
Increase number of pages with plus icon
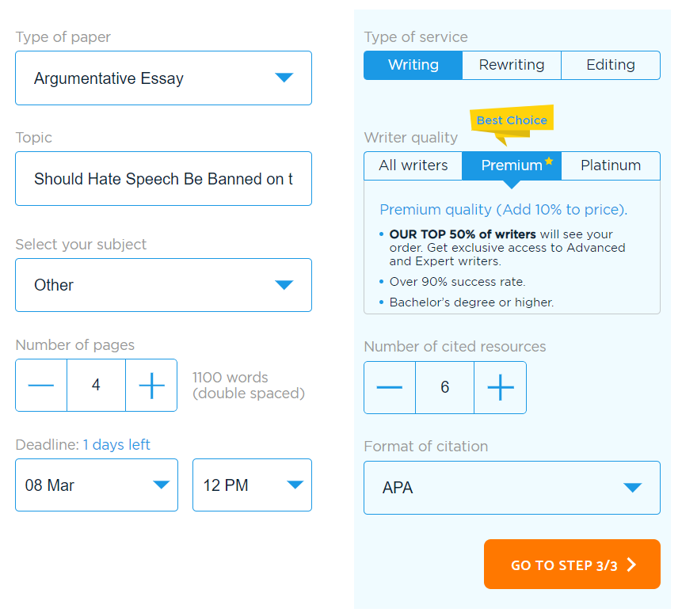151,385
